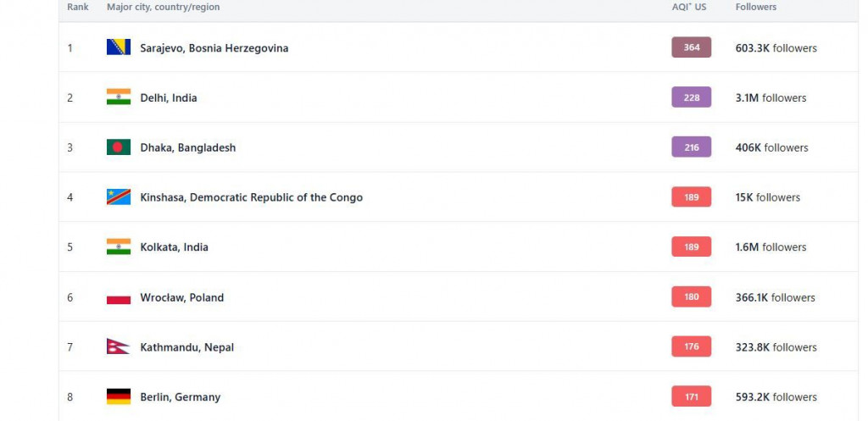Click the Bosnia Herzegovina flag icon
Image resolution: width=868 pixels, height=421 pixels.
point(118,47)
